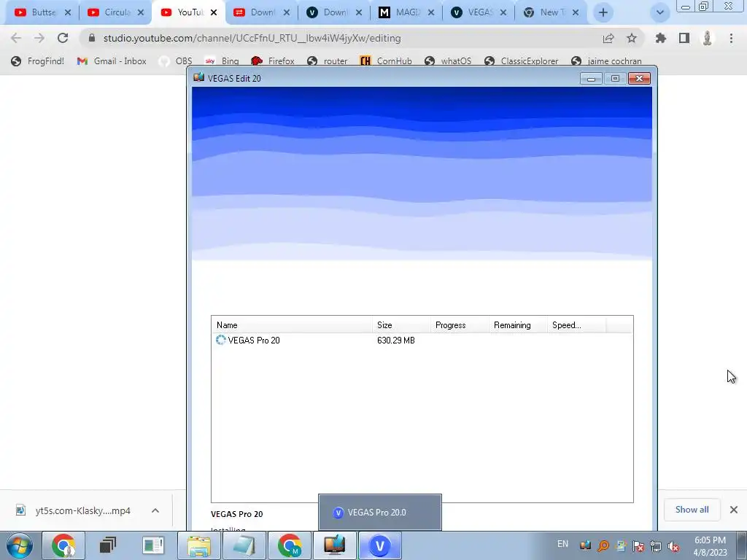Viewport: 747px width, 560px height.
Task: Click the Speed column header
Action: 576,324
